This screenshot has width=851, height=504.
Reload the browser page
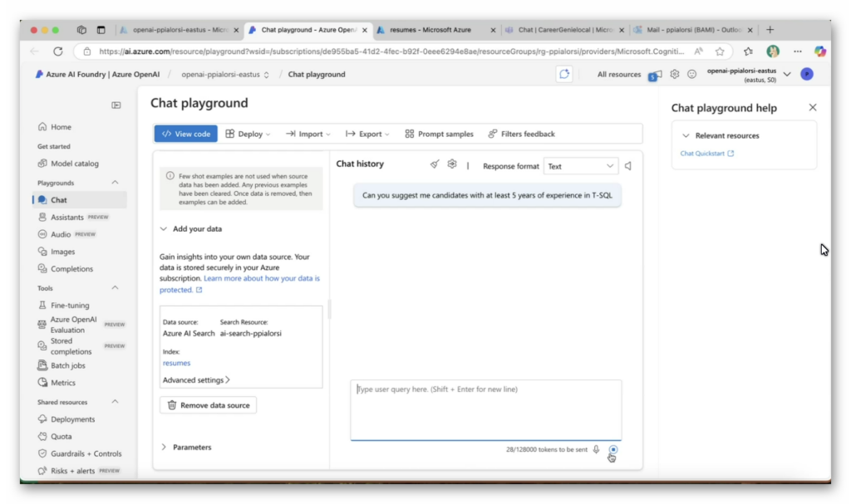point(58,51)
